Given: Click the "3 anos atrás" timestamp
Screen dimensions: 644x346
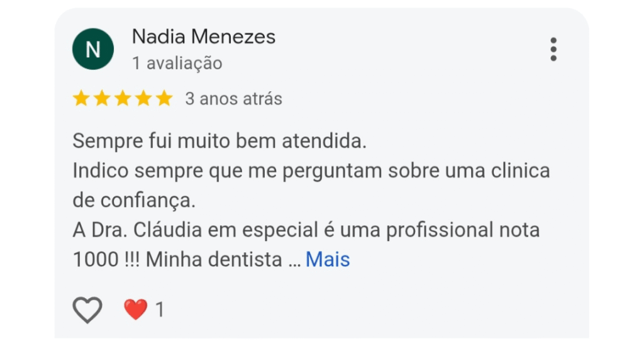Looking at the screenshot, I should [233, 99].
